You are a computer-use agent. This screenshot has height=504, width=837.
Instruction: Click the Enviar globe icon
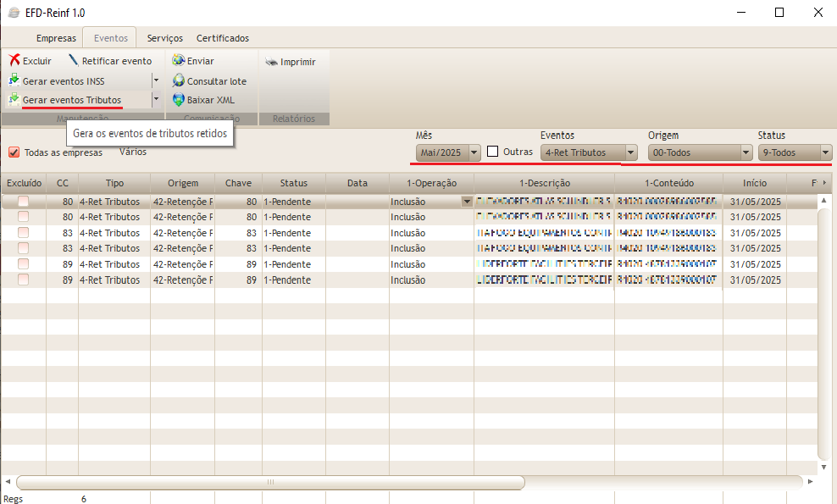[178, 61]
